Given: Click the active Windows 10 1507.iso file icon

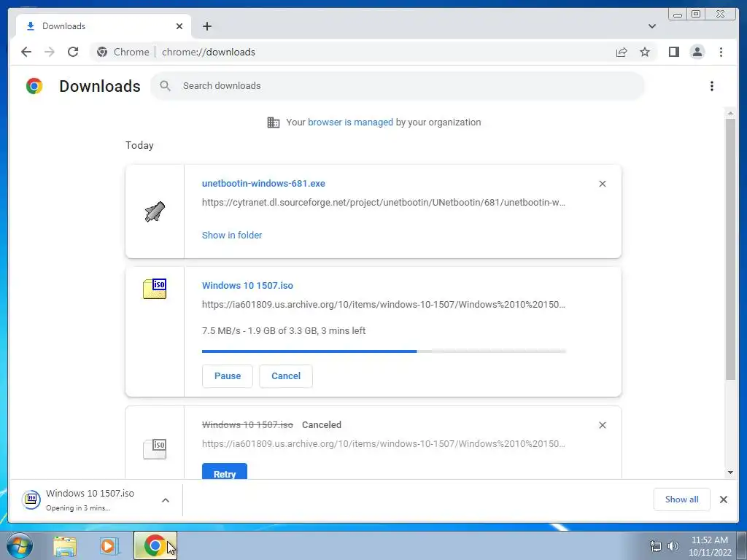Looking at the screenshot, I should pos(155,289).
